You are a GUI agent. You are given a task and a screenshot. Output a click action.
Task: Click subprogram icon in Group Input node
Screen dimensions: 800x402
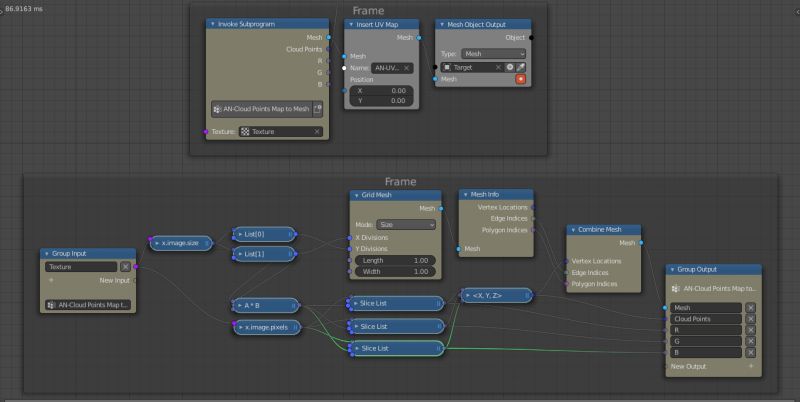[x=51, y=305]
